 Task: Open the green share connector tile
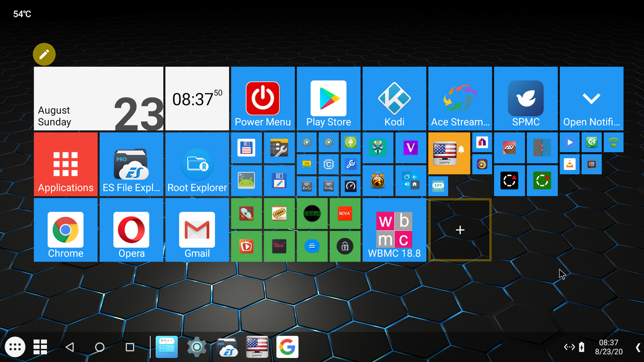(592, 142)
